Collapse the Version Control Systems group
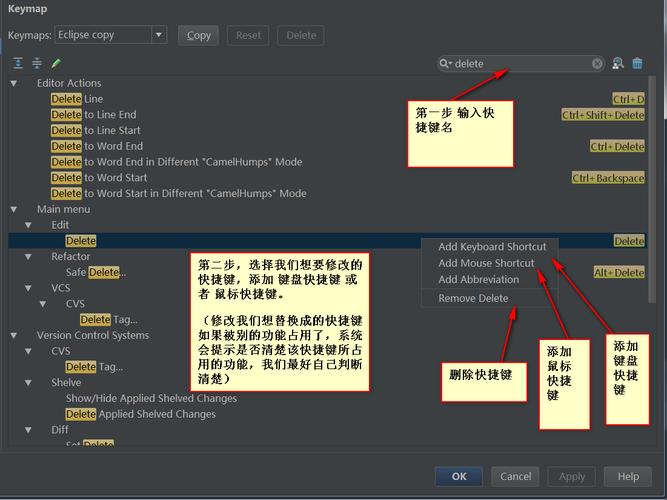This screenshot has width=667, height=500. pyautogui.click(x=14, y=335)
